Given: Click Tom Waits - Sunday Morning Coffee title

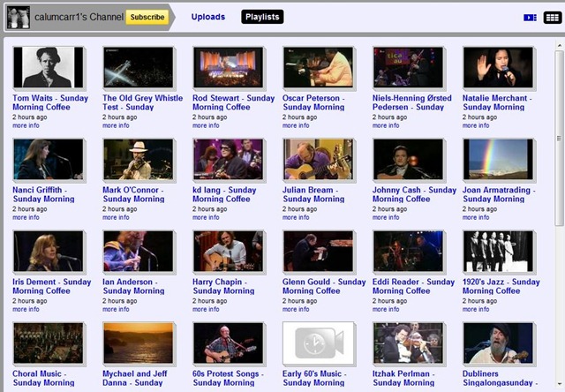Looking at the screenshot, I should pos(50,102).
